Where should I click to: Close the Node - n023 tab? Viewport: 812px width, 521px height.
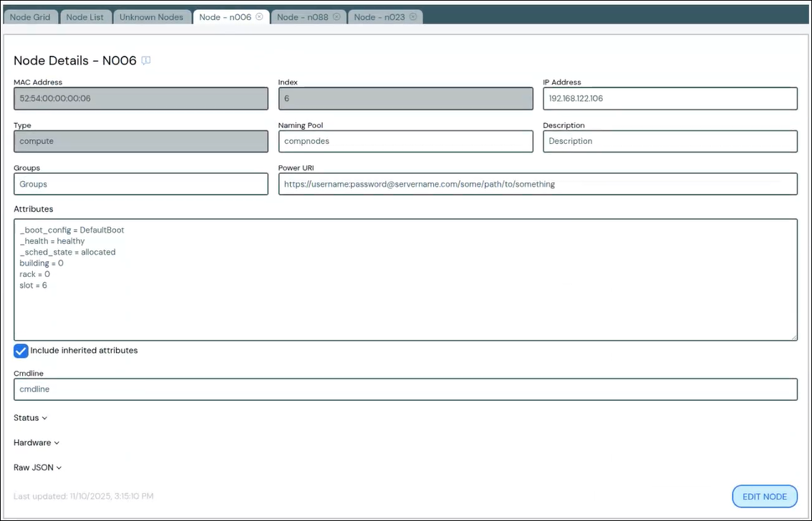click(x=412, y=16)
